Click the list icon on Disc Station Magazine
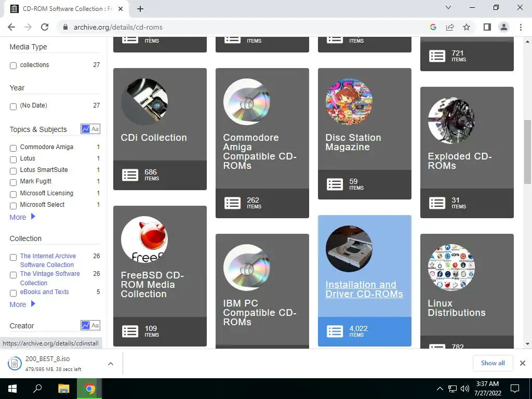Screen dimensions: 532x399 335,184
